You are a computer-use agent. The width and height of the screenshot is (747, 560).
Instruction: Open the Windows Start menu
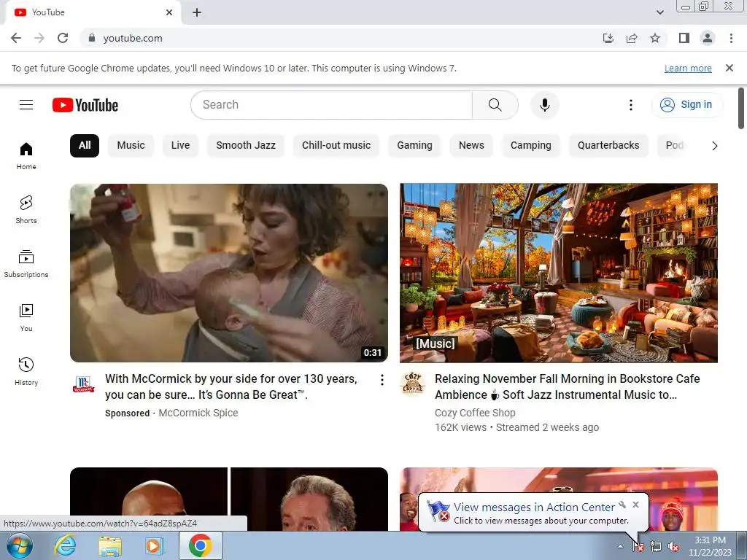pos(19,545)
